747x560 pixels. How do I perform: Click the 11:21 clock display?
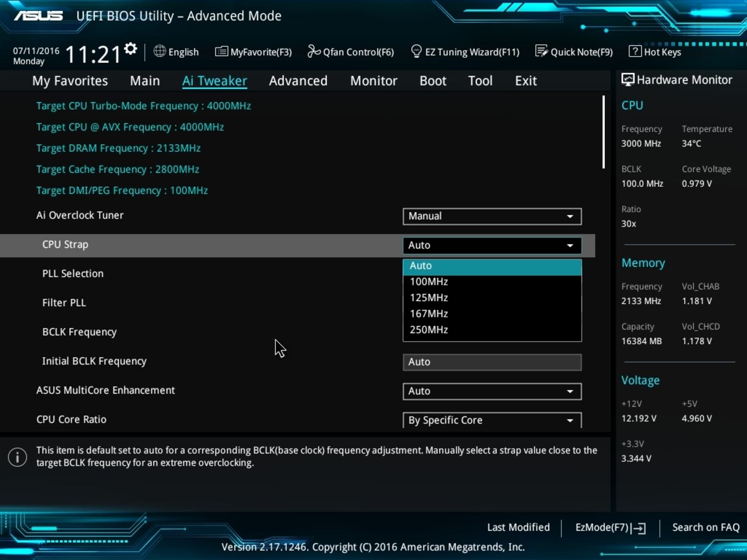(x=93, y=55)
